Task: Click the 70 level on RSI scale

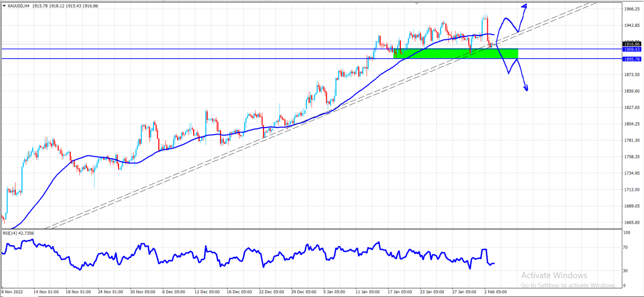Action: click(626, 248)
